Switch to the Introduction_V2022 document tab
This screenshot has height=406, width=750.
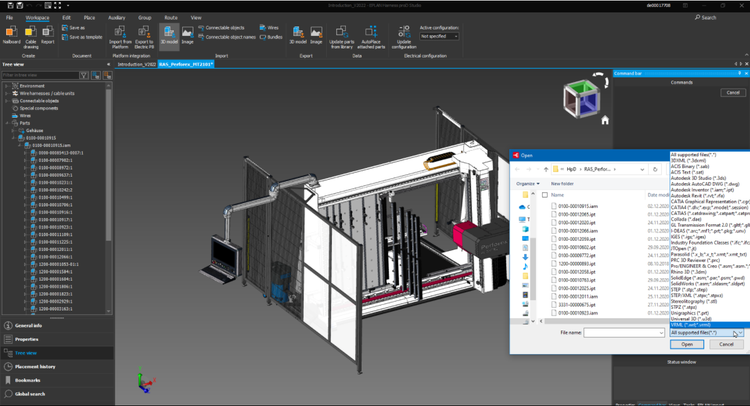(135, 63)
